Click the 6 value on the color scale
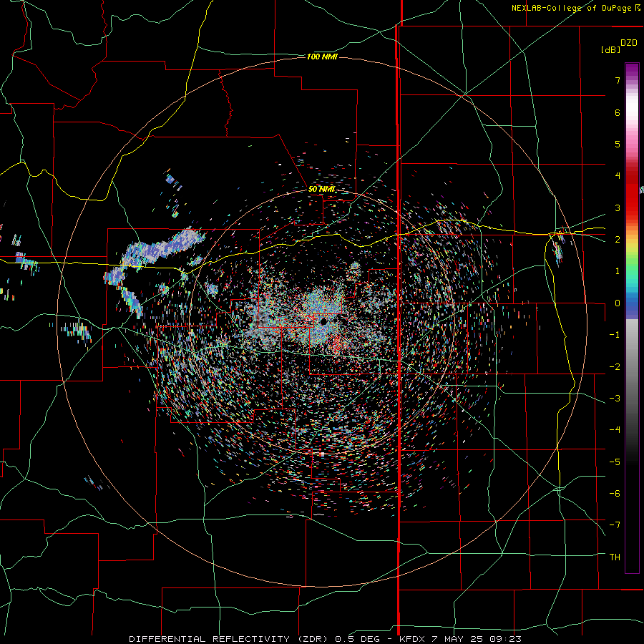 point(618,112)
